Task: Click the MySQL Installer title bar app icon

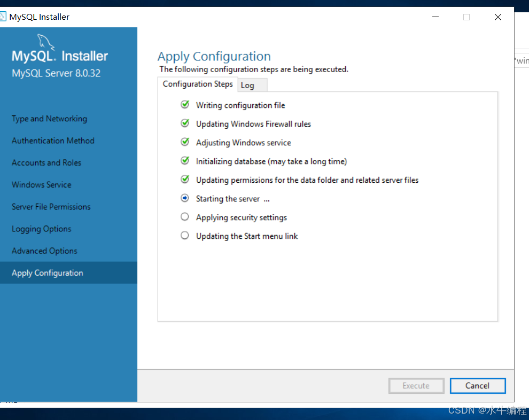Action: click(3, 16)
